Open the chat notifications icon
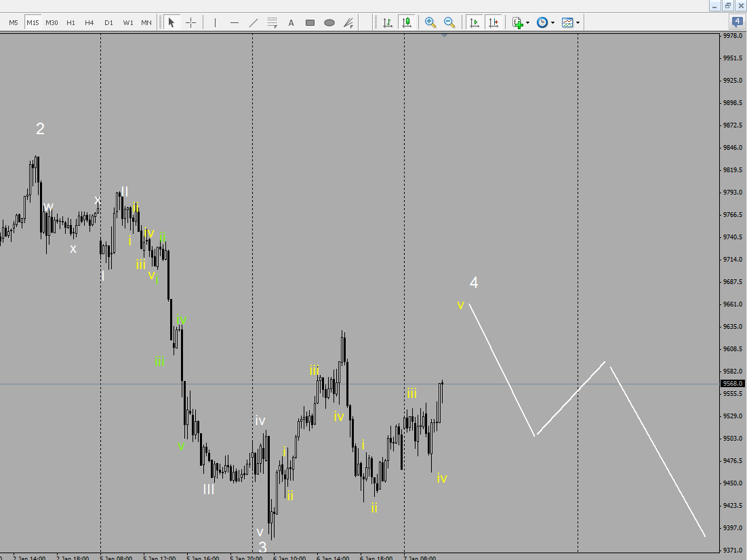Viewport: 747px width, 560px height. tap(738, 22)
